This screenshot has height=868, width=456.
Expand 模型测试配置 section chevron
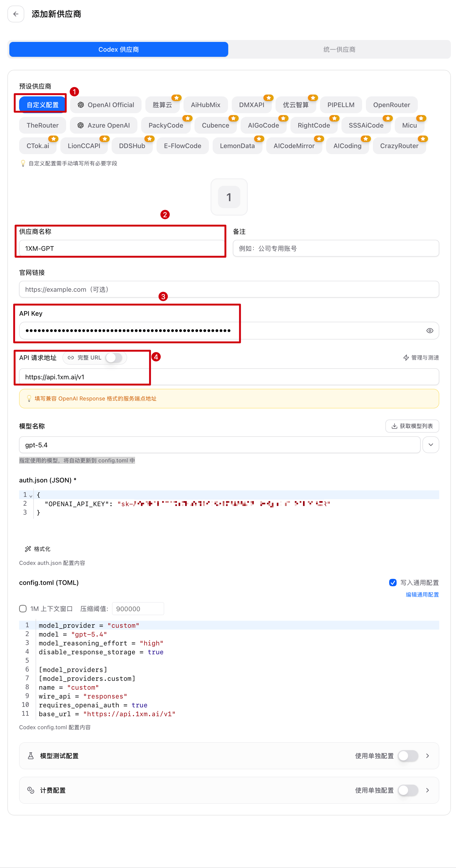427,756
